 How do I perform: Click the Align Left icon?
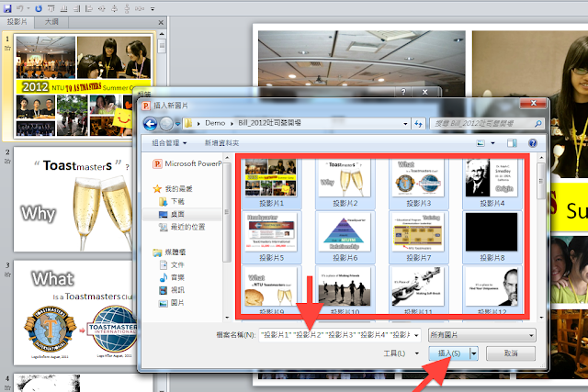[x=89, y=8]
